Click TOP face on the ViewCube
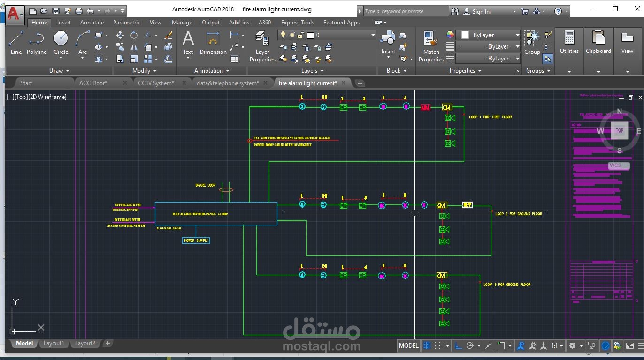 pyautogui.click(x=620, y=131)
